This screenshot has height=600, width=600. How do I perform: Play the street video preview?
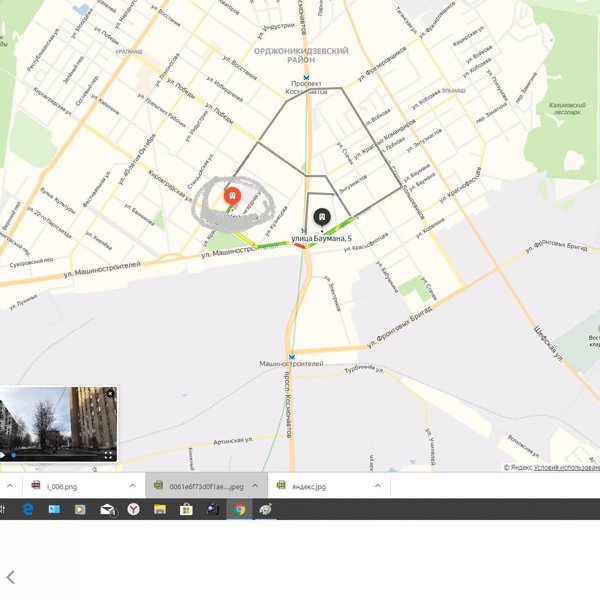(4, 455)
